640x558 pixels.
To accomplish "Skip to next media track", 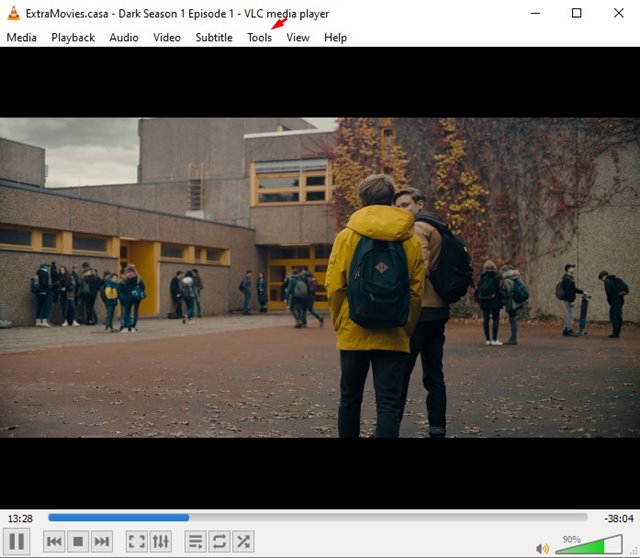I will 102,541.
